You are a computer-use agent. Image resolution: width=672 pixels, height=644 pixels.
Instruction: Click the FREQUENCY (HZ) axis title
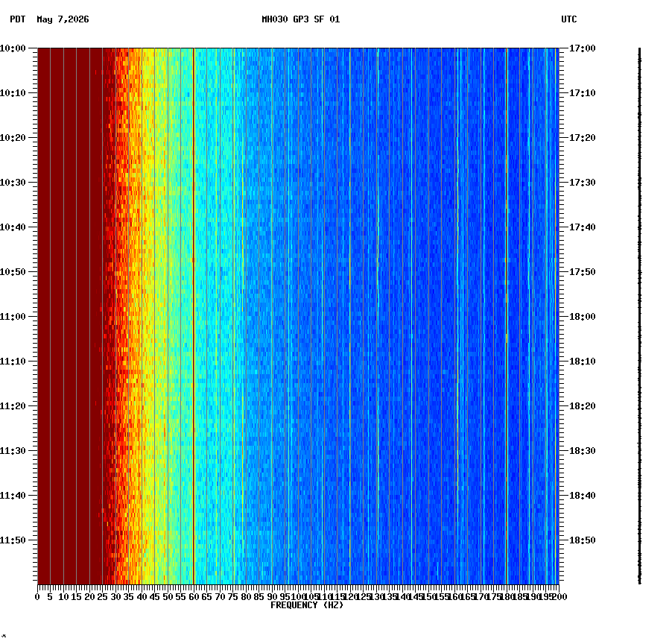(307, 605)
